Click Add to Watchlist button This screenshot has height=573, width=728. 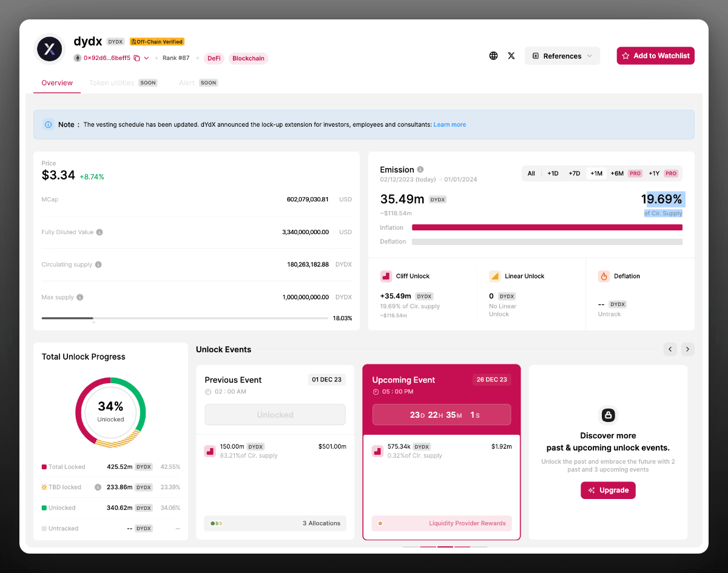click(x=656, y=56)
